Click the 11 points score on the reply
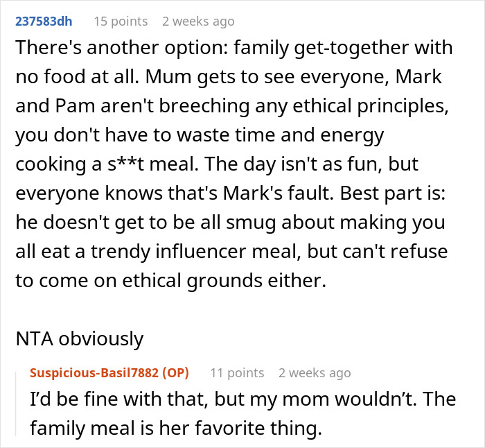 pos(237,373)
